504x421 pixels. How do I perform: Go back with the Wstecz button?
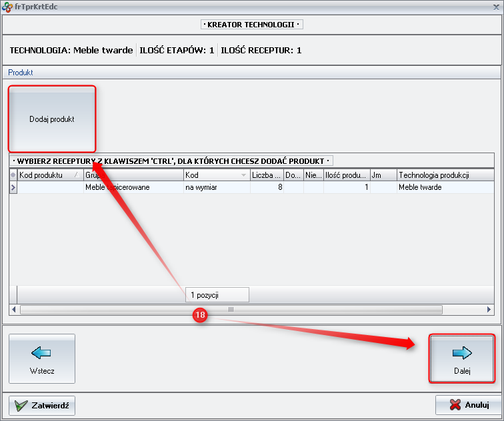[x=42, y=358]
